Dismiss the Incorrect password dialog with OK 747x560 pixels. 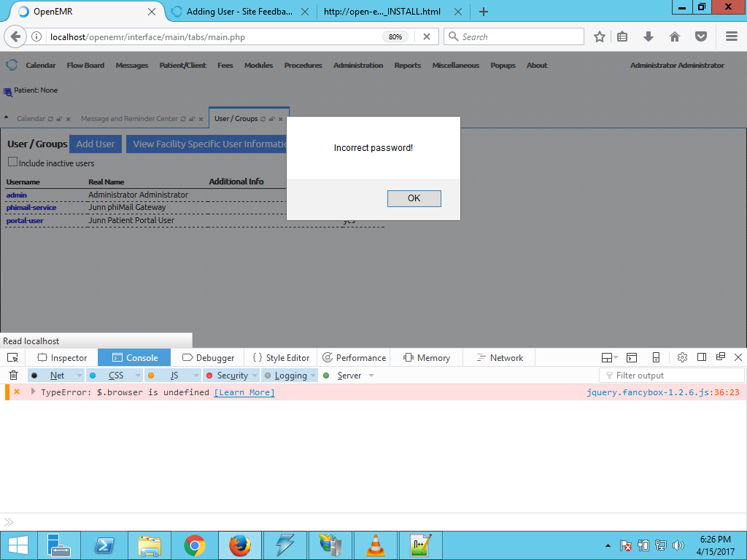414,198
